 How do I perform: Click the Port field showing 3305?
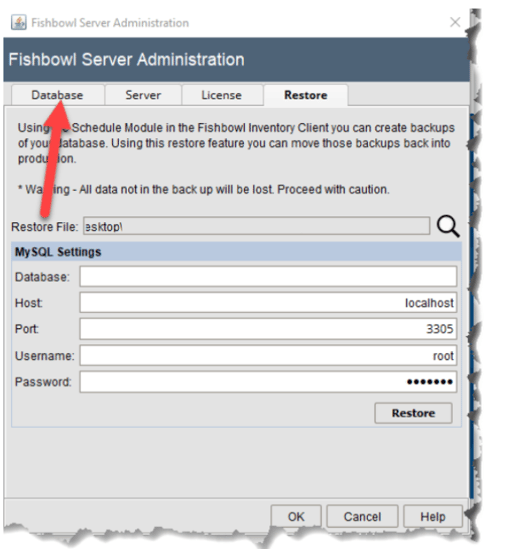click(x=268, y=329)
